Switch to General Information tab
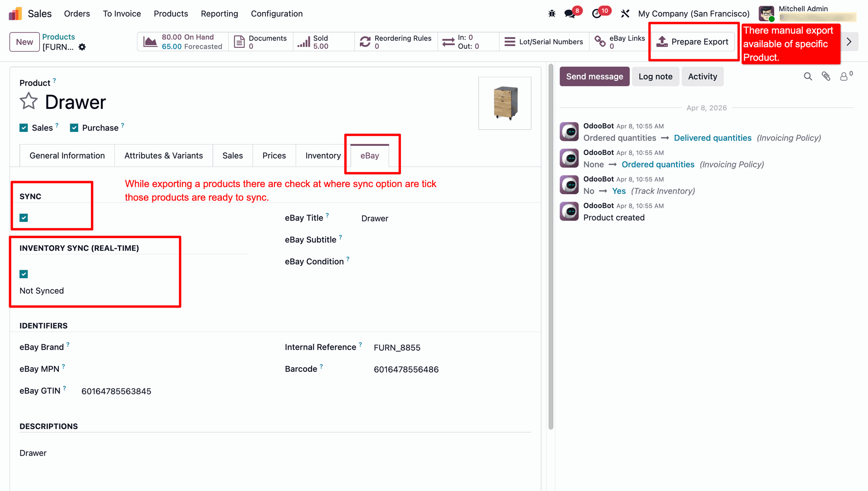 point(67,155)
